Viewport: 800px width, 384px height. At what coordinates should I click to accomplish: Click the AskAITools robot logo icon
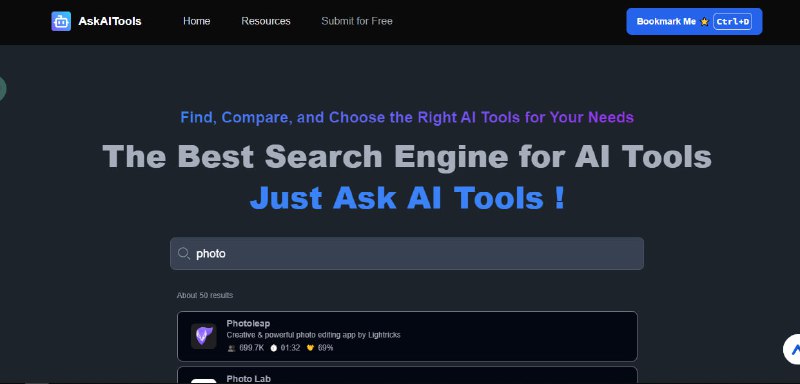pos(61,21)
